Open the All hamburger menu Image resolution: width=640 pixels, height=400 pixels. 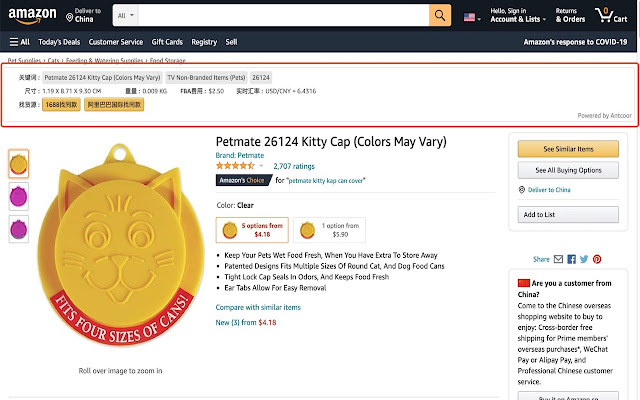point(19,42)
